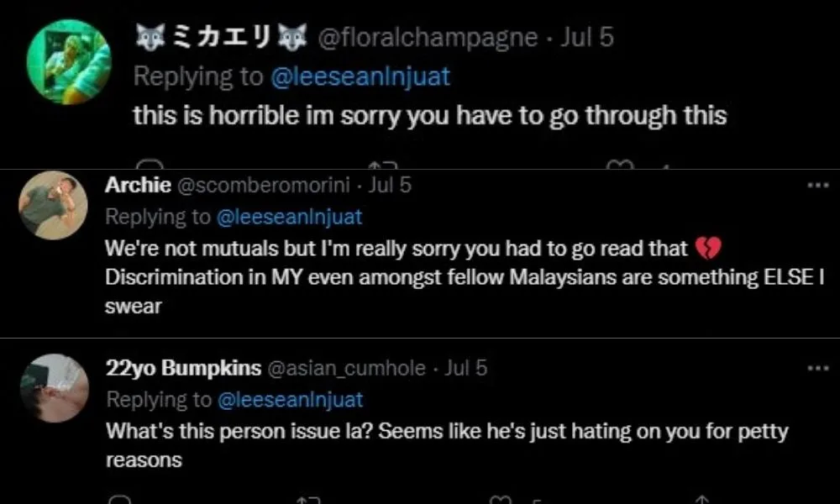Screen dimensions: 840x504
Task: Click @leeseanlnjuat mention in the first tweet
Action: coord(360,77)
